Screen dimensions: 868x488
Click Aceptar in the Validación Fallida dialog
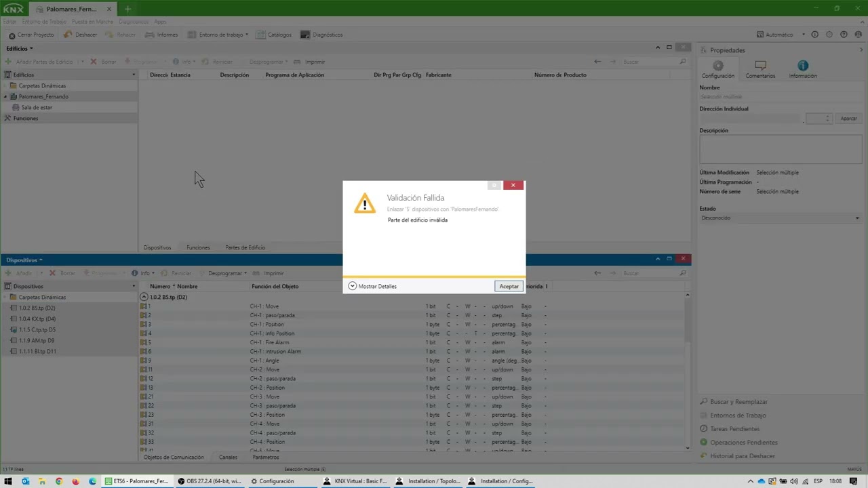pyautogui.click(x=509, y=286)
